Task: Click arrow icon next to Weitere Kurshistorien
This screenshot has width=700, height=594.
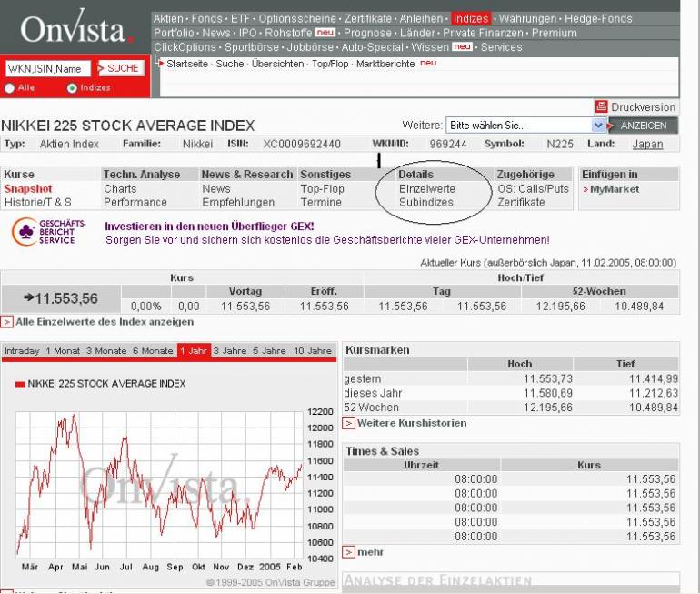Action: (348, 423)
